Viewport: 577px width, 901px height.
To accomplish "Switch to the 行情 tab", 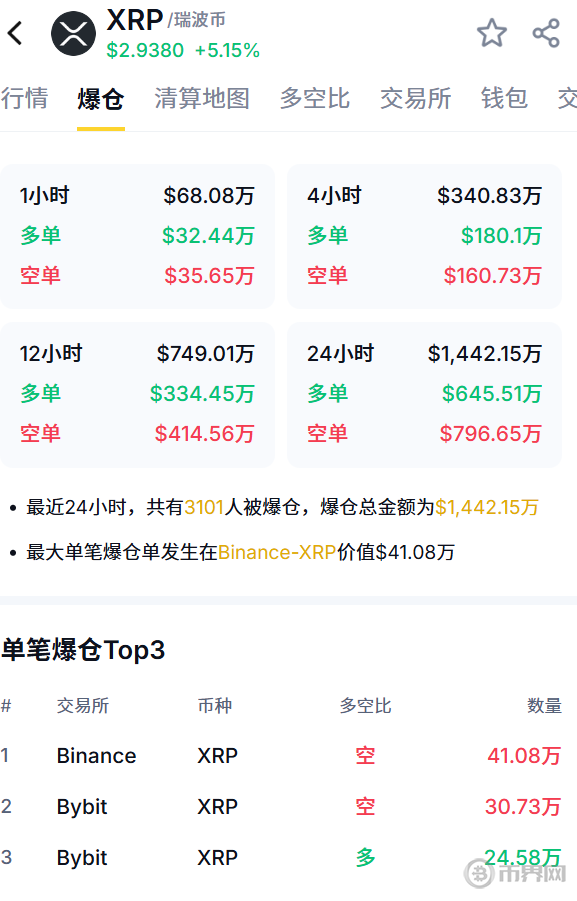I will (x=24, y=98).
